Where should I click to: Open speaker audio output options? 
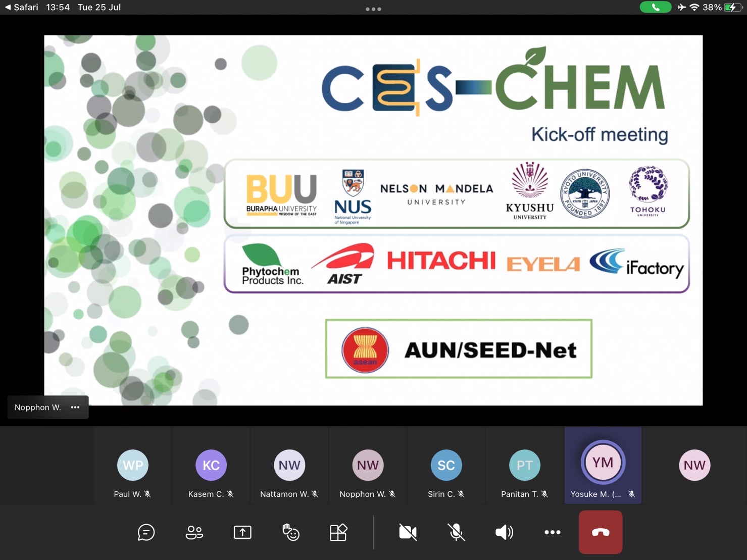(504, 532)
